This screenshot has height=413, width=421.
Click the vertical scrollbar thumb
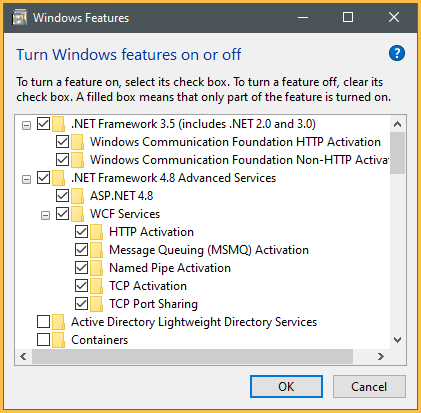coord(397,153)
